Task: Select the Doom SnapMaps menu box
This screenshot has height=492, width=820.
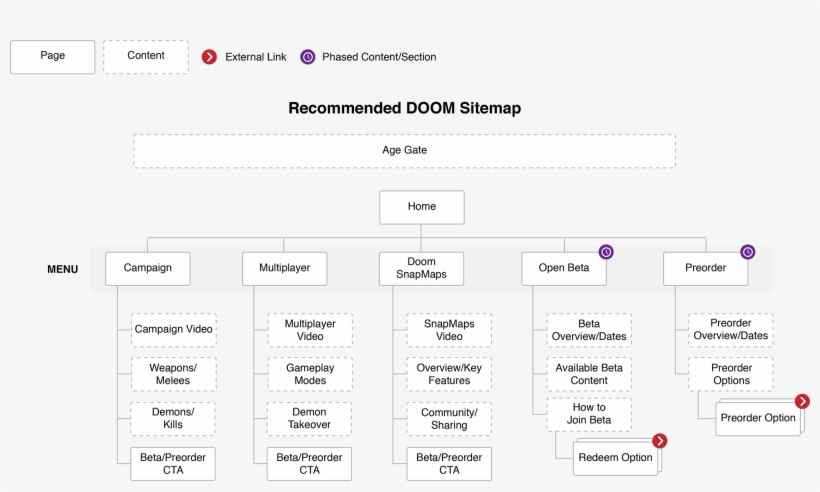Action: click(x=421, y=268)
